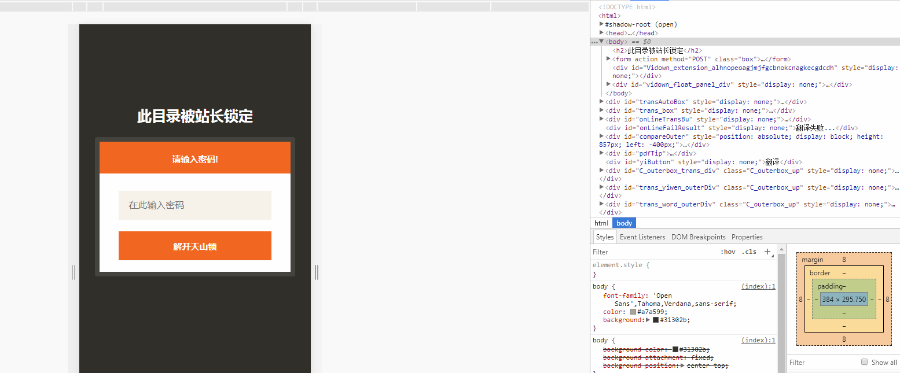Open the second body rule's (index):1 link
Image resolution: width=900 pixels, height=373 pixels.
pyautogui.click(x=758, y=340)
